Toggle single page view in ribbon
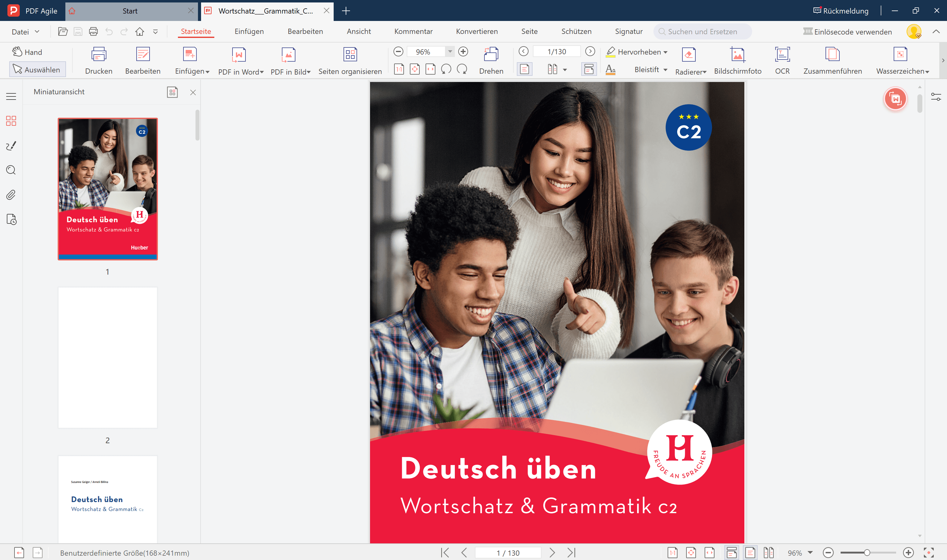 (x=524, y=69)
